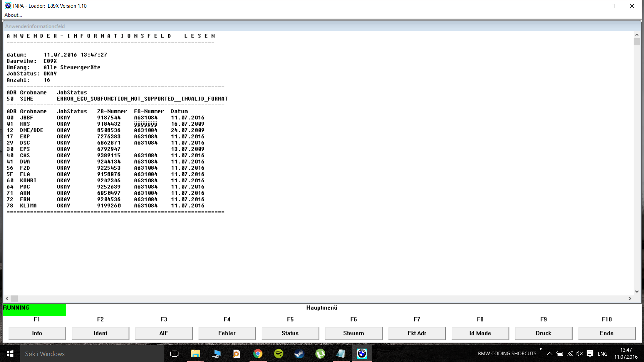Open Google Chrome from the taskbar
The image size is (644, 362).
[258, 354]
